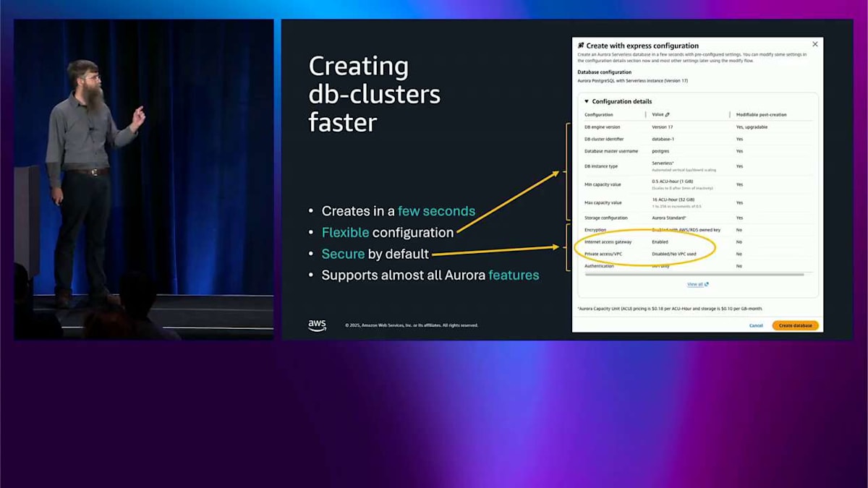Select the Database master username label
The height and width of the screenshot is (488, 868).
point(611,151)
